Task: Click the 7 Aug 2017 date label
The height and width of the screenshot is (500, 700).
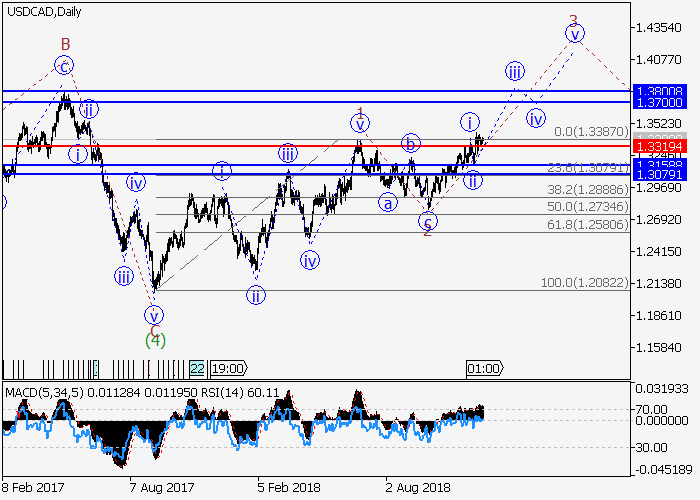Action: point(161,487)
